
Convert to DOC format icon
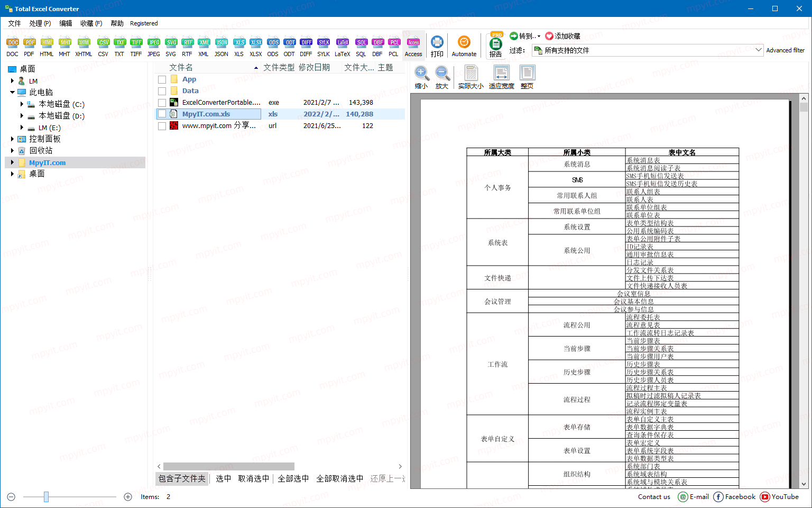13,47
